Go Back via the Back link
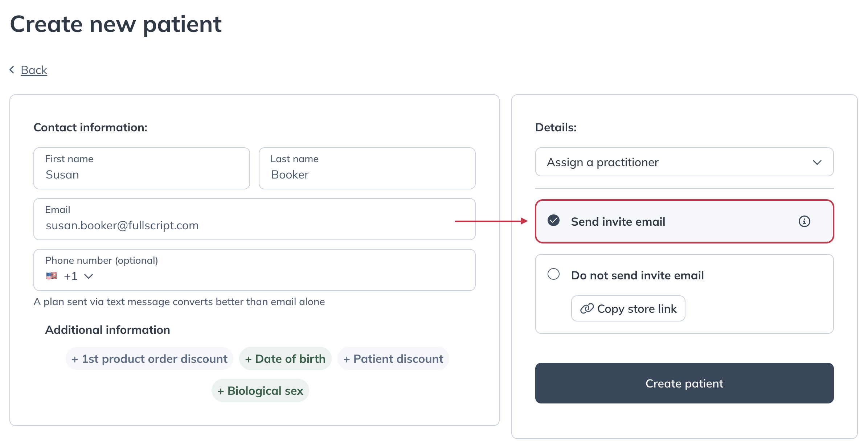 point(34,70)
